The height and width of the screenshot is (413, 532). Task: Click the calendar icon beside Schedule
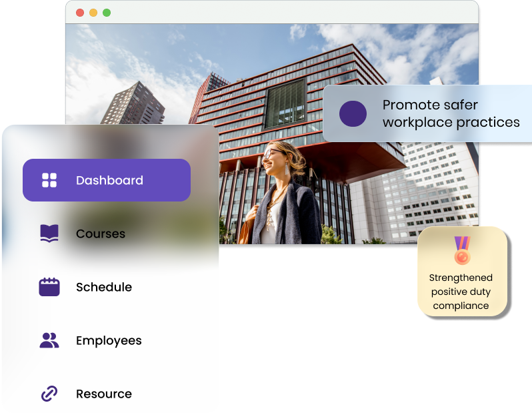click(x=49, y=287)
